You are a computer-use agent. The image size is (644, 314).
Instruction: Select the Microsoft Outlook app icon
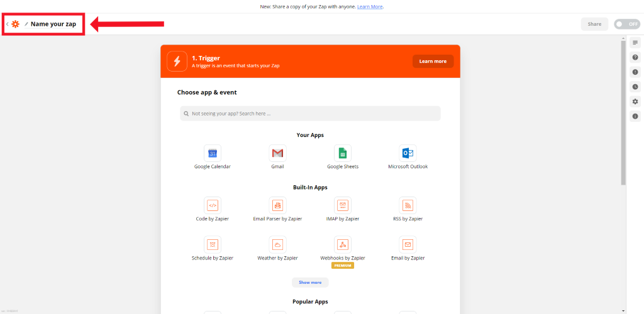pos(408,153)
